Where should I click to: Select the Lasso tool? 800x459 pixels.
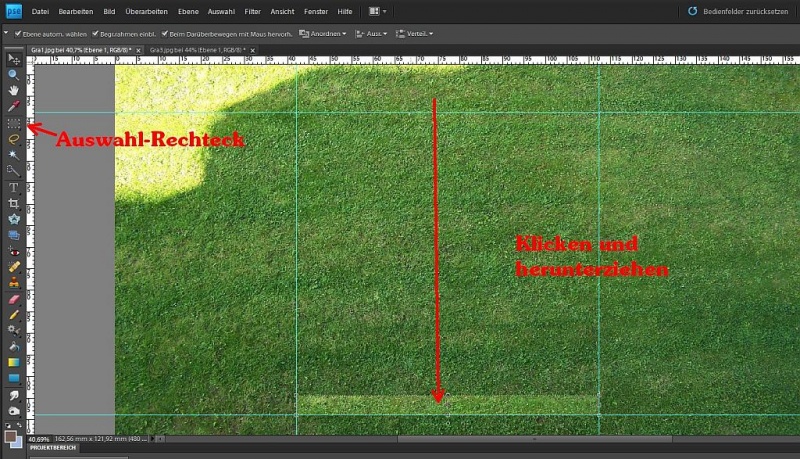(14, 139)
